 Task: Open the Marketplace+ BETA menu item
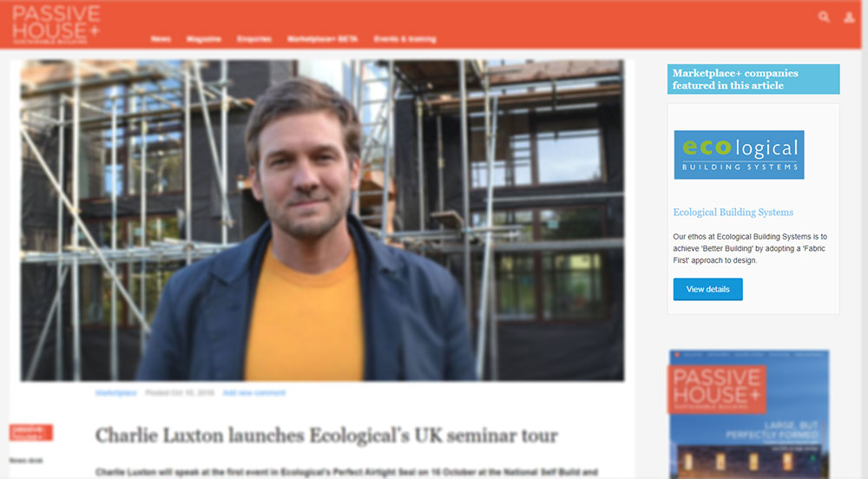click(x=322, y=39)
